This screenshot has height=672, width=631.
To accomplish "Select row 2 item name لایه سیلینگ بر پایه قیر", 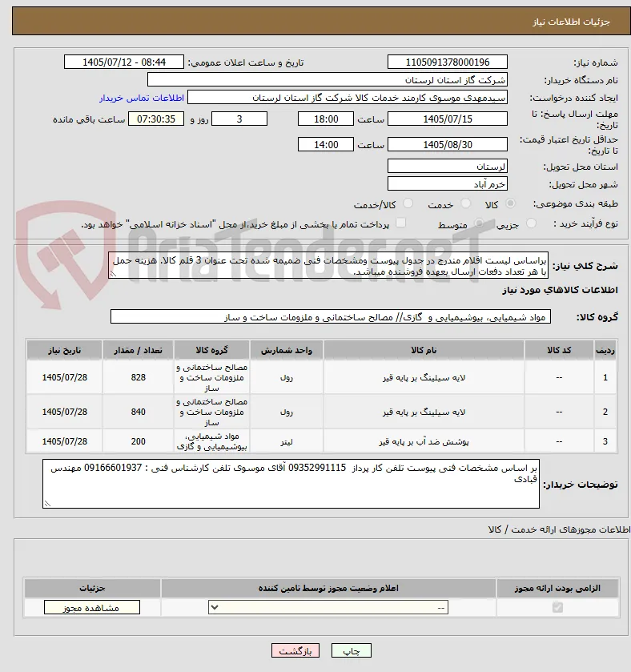I will coord(424,412).
